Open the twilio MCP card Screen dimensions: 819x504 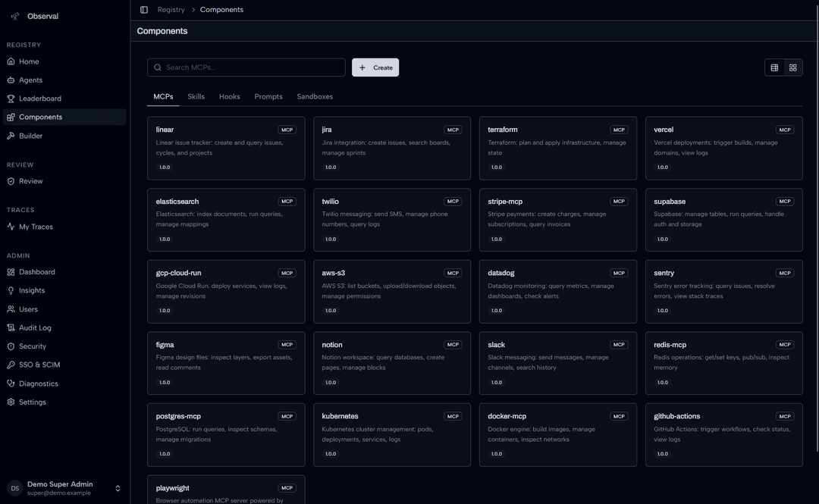click(x=392, y=220)
